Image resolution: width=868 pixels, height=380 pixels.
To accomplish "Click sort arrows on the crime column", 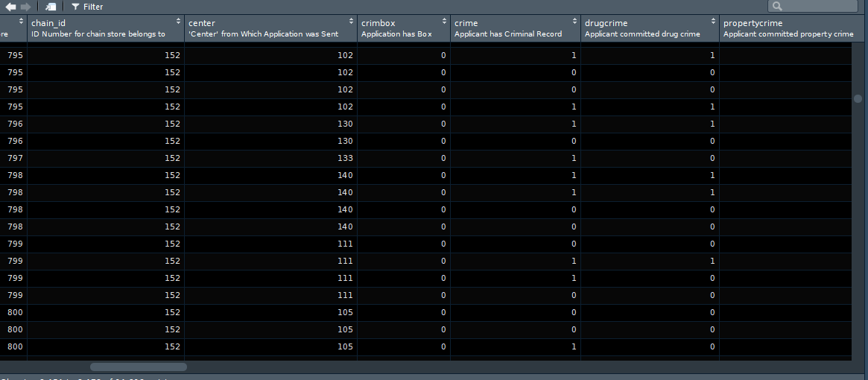I will point(575,21).
